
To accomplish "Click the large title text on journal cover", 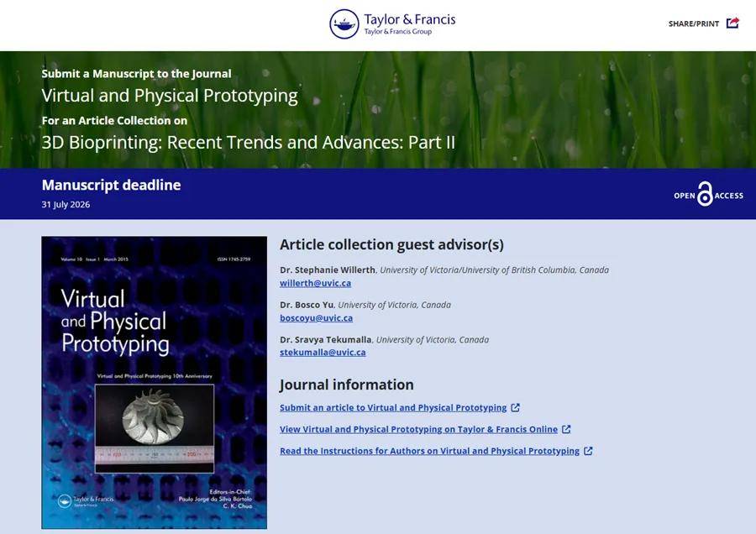I will coord(114,321).
